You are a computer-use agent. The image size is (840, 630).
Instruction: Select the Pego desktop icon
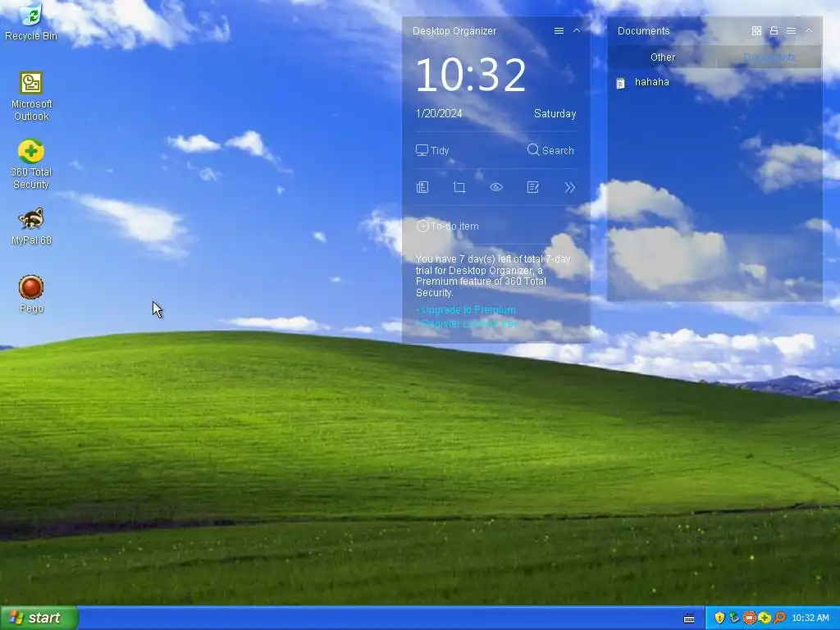pos(31,294)
